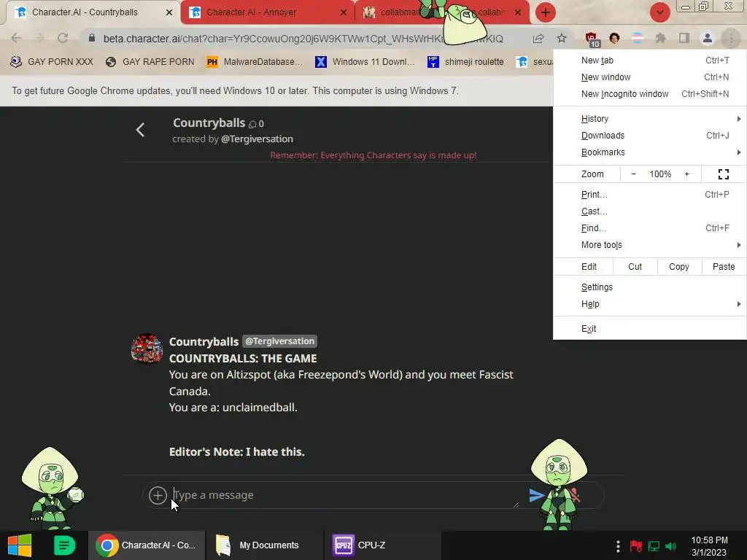Close the Character.AI - Annoyer tab

point(343,12)
